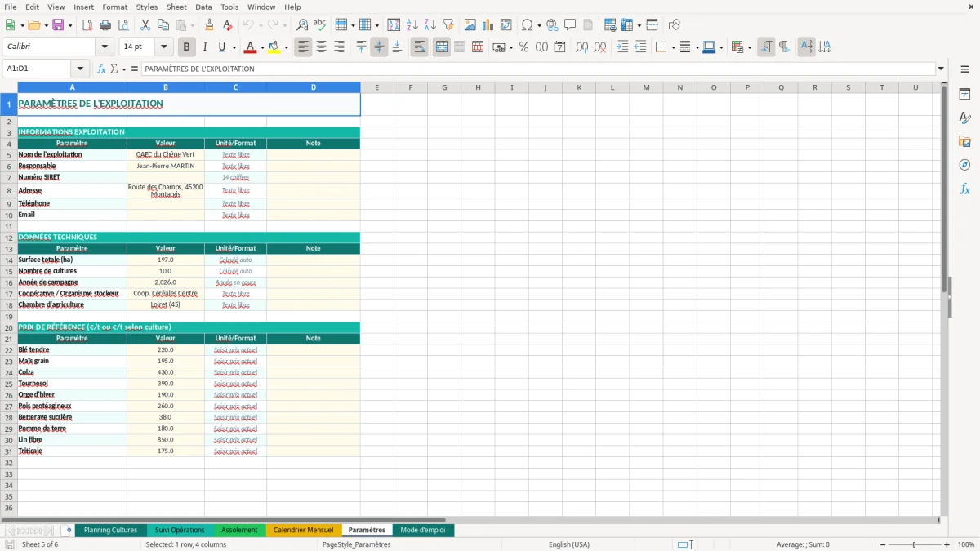The height and width of the screenshot is (551, 980).
Task: Adjust the zoom slider in the status bar
Action: 914,544
